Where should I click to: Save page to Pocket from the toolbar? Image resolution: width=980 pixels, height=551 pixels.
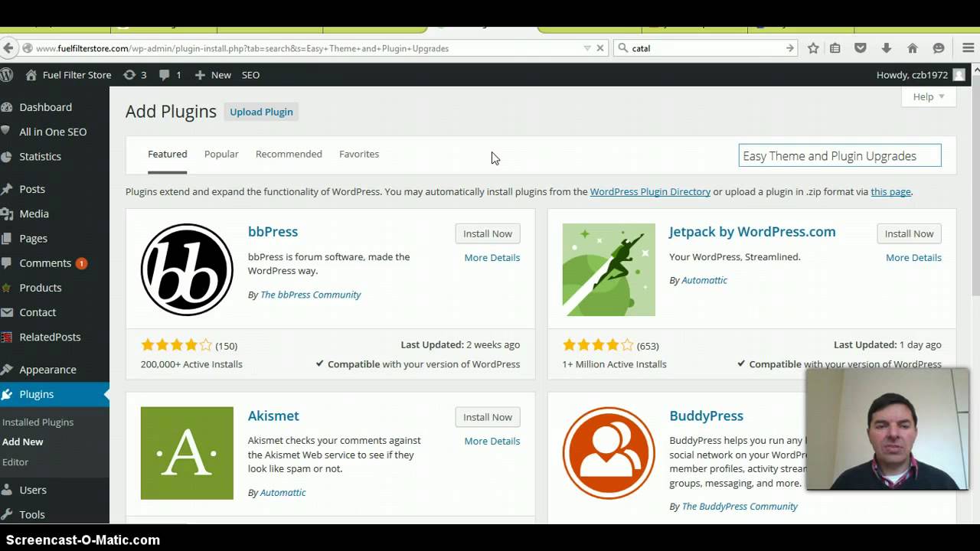(861, 48)
